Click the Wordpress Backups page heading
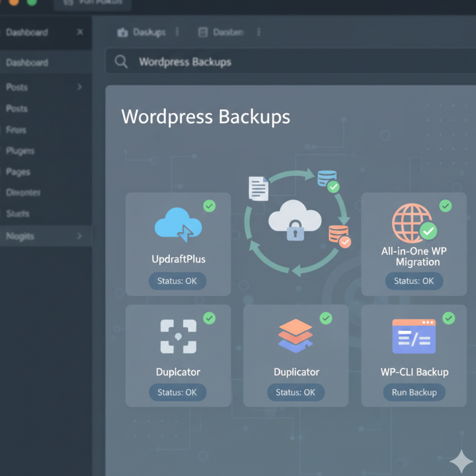The width and height of the screenshot is (476, 476). point(205,117)
